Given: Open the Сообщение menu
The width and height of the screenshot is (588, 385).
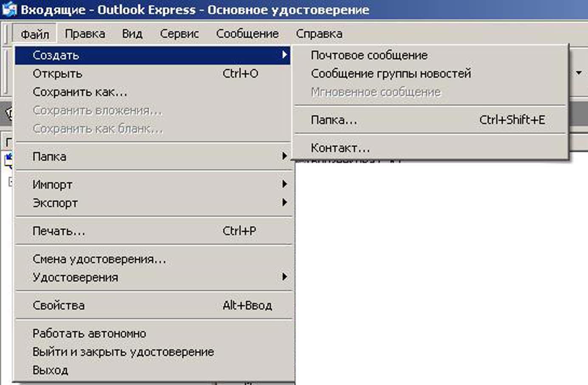Looking at the screenshot, I should click(x=247, y=34).
